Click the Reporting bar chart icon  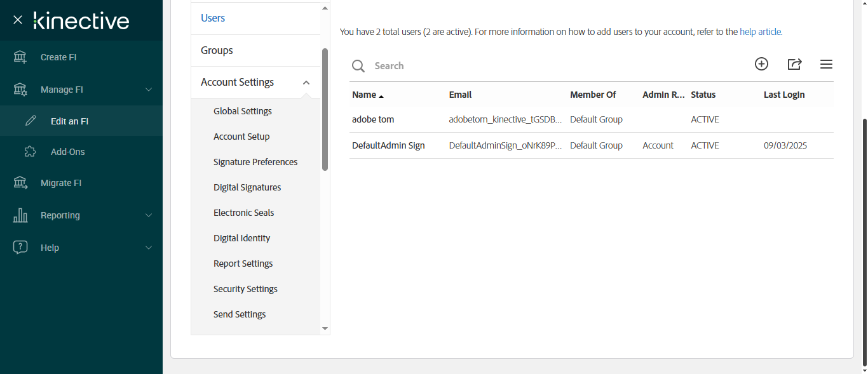(x=20, y=215)
